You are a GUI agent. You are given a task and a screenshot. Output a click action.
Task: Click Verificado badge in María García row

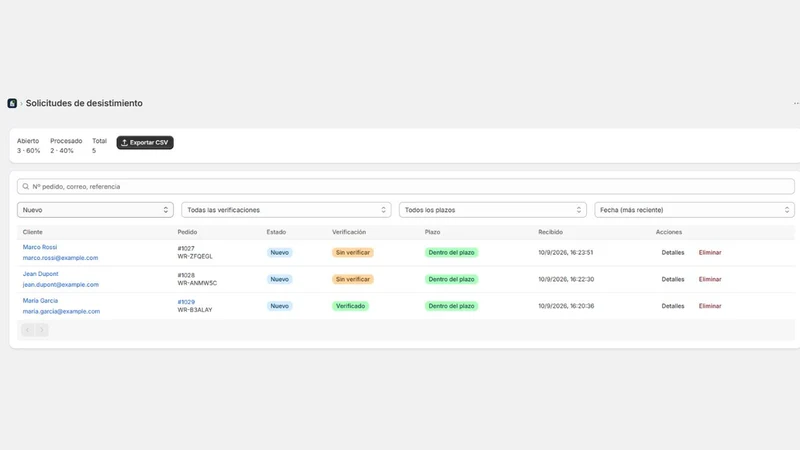coord(350,306)
